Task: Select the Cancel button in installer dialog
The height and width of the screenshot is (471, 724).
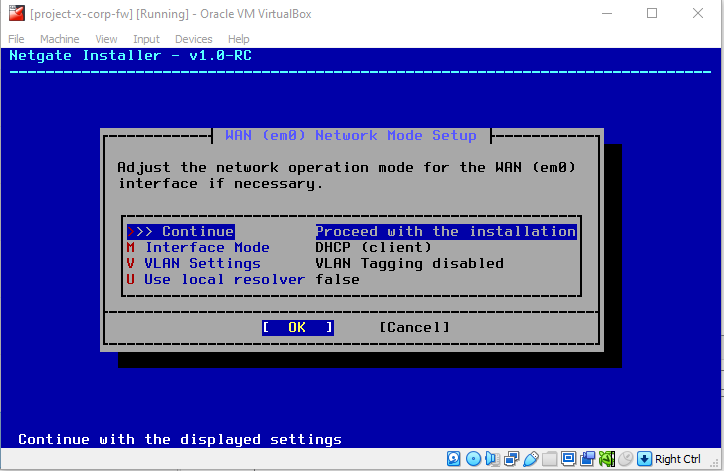Action: 414,327
